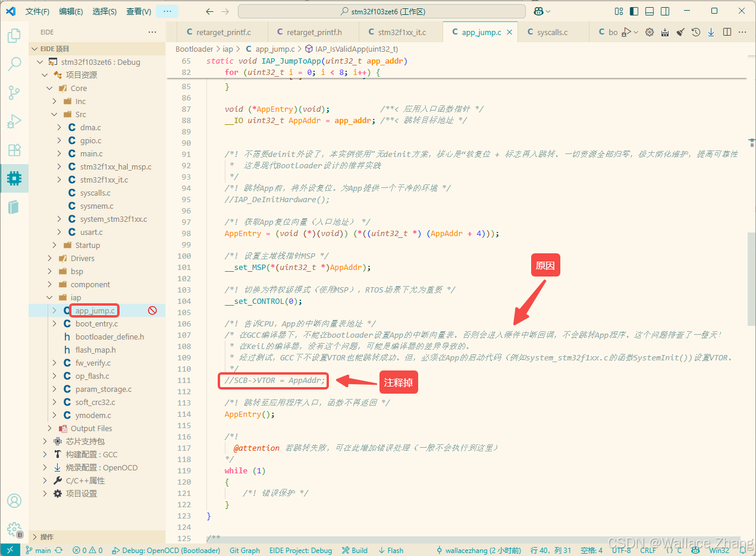756x556 pixels.
Task: Open editor more actions ellipsis
Action: tap(742, 32)
